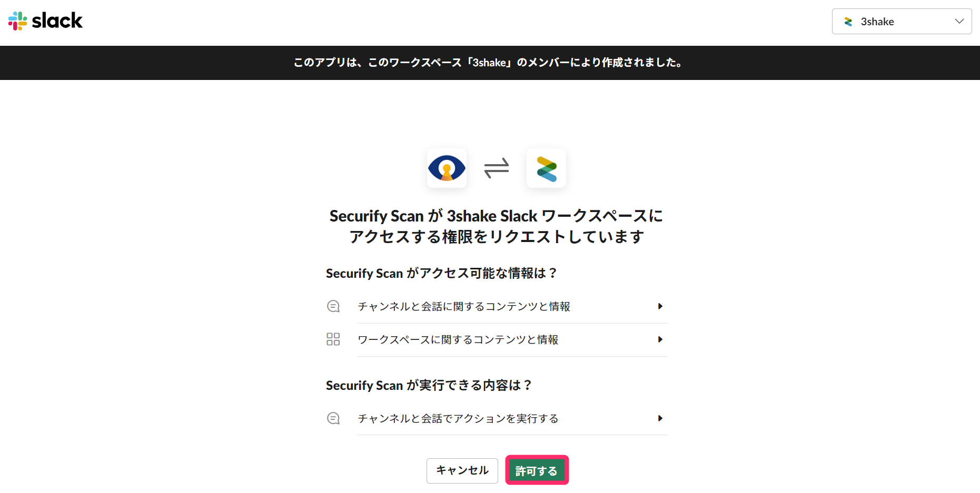The height and width of the screenshot is (493, 980).
Task: Select the ワークスペースに関するコンテンツと情報 row
Action: point(497,339)
